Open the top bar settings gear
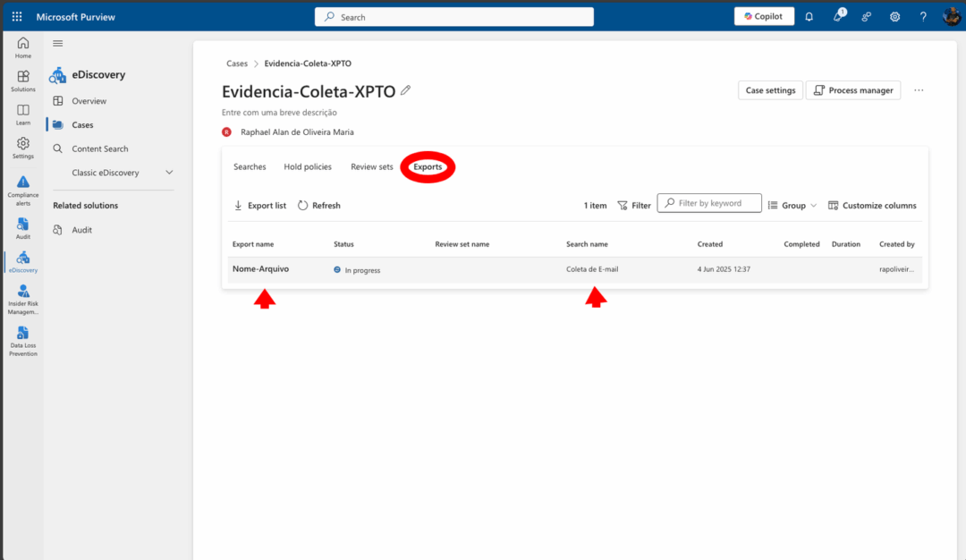 click(894, 17)
